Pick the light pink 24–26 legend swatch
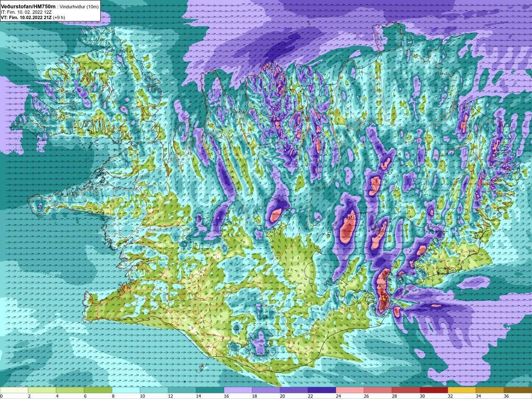This screenshot has width=532, height=399. [350, 390]
